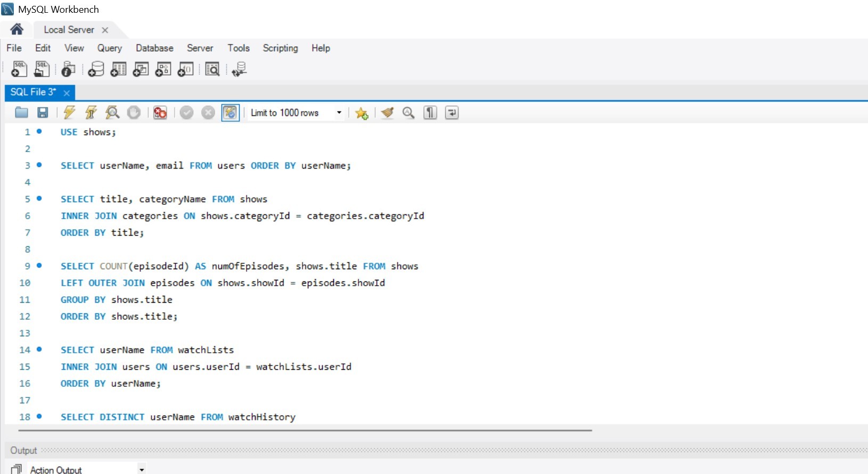Close the SQL File 3 tab
This screenshot has width=868, height=474.
67,93
